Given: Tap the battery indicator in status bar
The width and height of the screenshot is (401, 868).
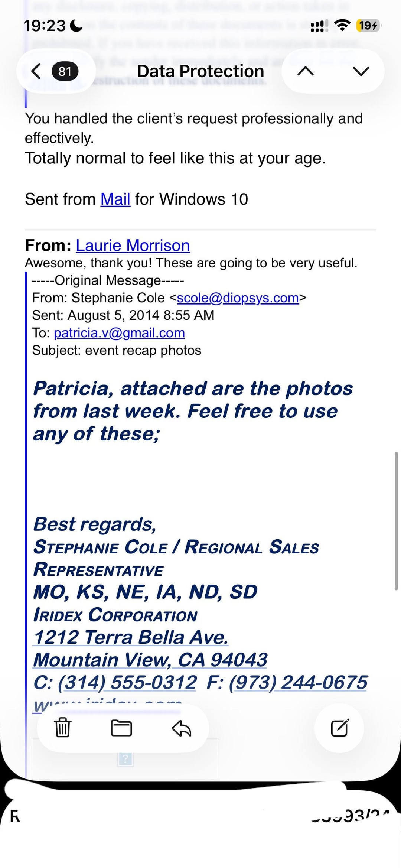Looking at the screenshot, I should coord(368,26).
